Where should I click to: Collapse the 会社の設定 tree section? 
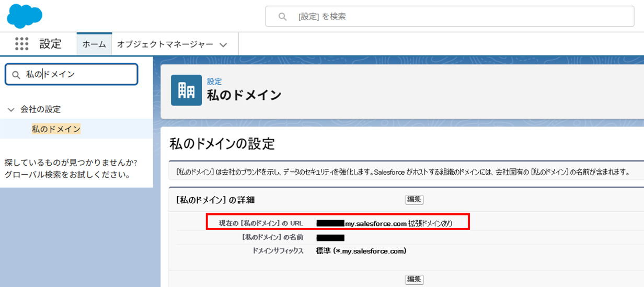(x=10, y=110)
